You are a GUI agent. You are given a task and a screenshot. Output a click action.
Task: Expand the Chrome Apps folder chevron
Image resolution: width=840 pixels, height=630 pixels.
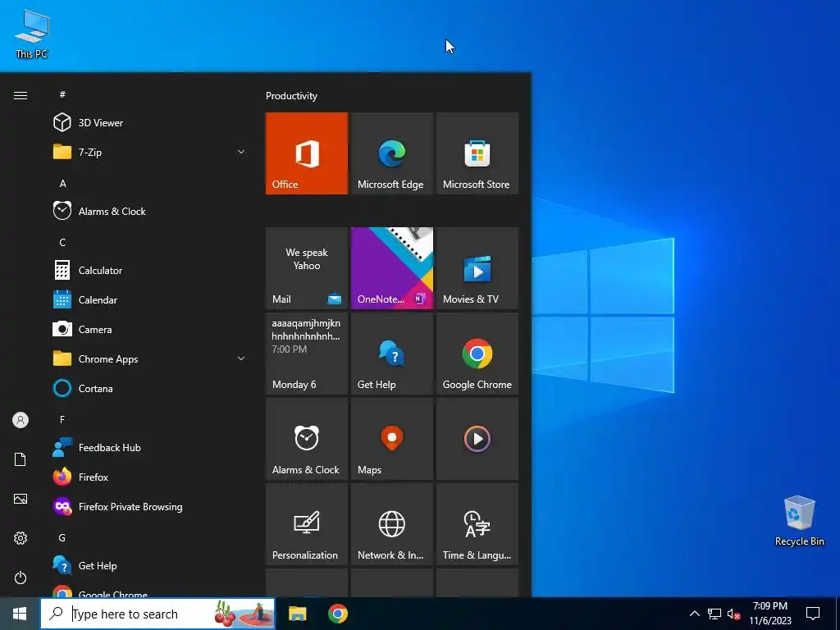coord(241,358)
